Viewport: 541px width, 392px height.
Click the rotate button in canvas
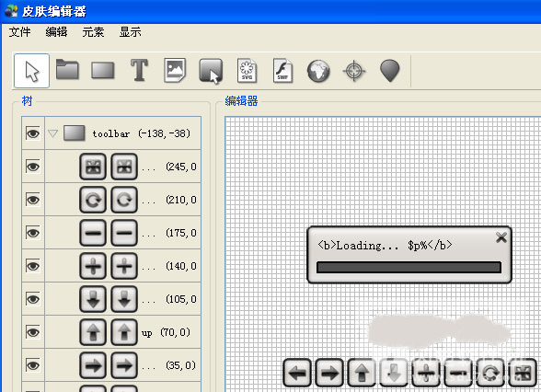click(x=490, y=373)
